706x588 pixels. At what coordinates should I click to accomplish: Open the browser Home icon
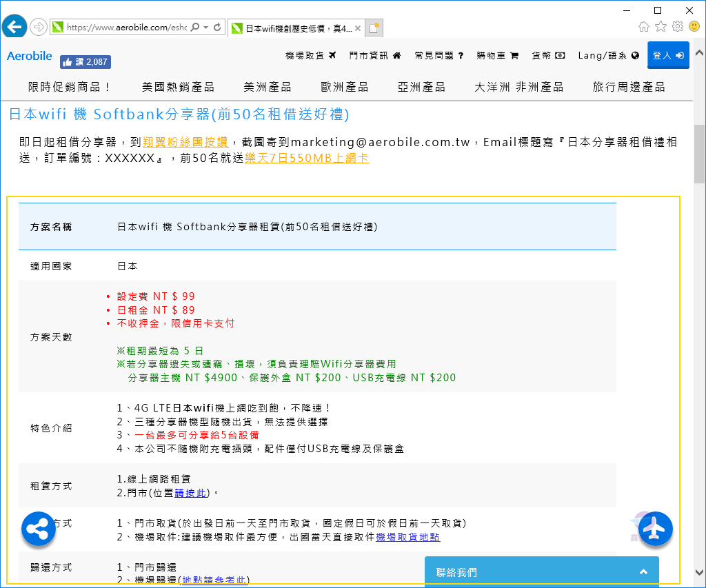[644, 27]
